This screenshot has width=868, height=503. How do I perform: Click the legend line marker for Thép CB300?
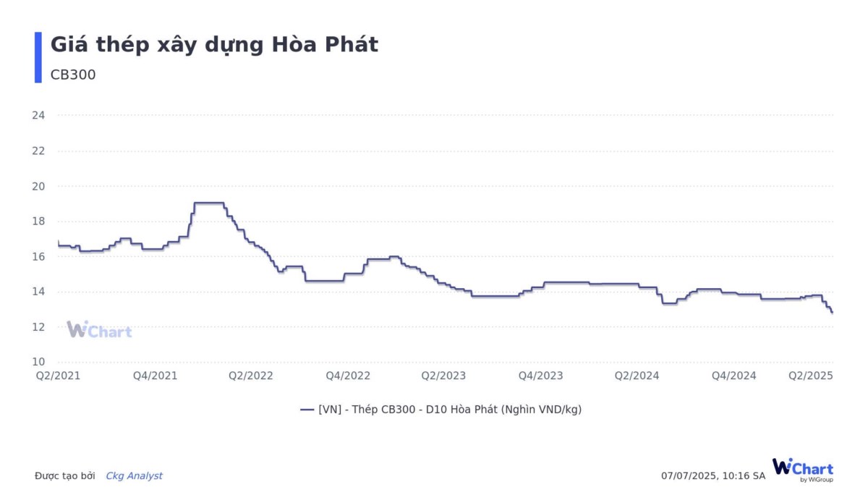coord(307,410)
